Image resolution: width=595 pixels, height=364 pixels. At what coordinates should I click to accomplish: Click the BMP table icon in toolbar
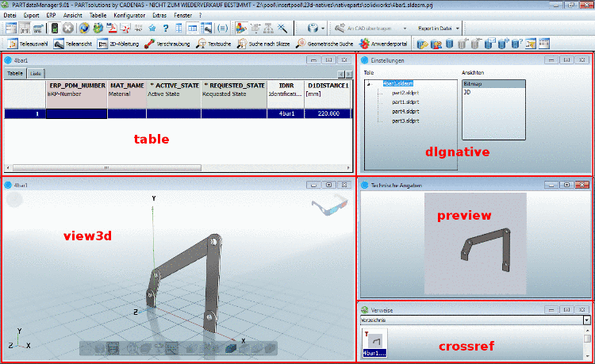(25, 29)
